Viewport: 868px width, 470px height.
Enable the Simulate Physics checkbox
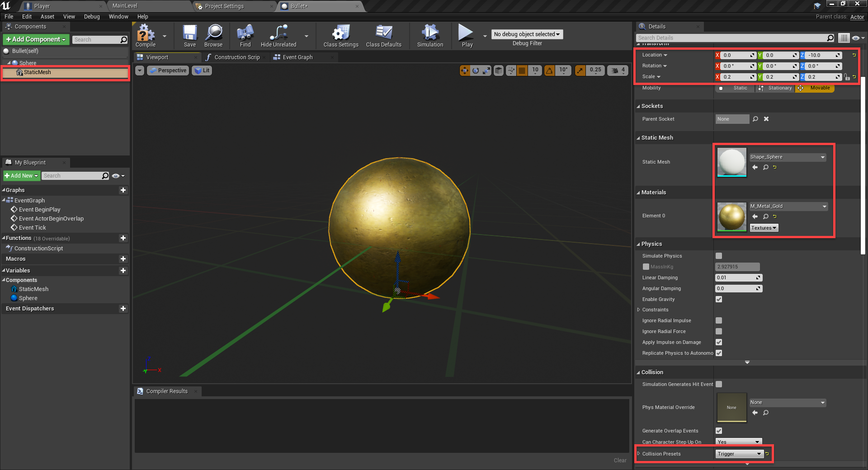click(x=719, y=256)
